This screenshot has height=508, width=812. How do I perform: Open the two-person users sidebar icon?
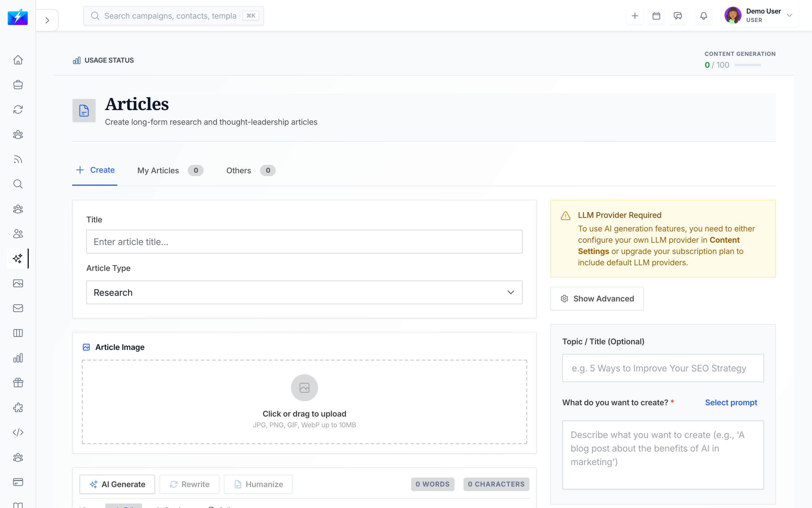tap(18, 234)
